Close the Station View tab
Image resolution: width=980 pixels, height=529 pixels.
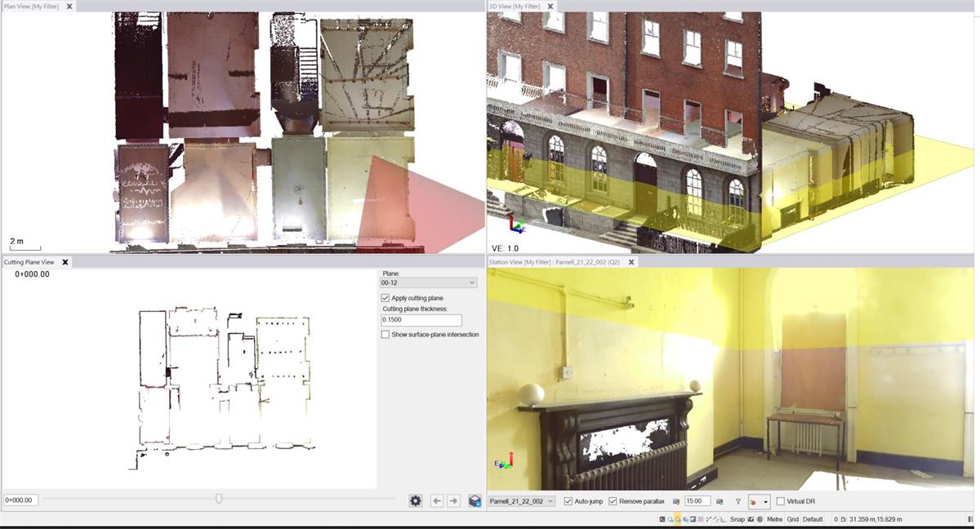[630, 262]
